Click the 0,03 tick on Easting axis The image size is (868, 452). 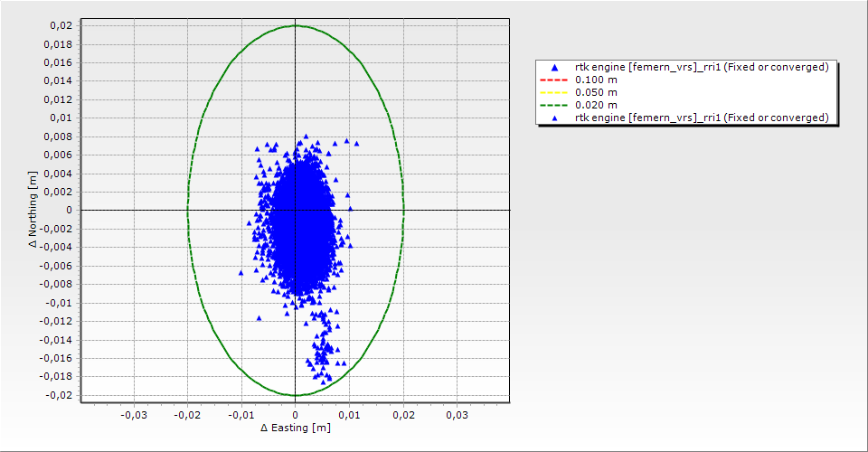[x=457, y=414]
